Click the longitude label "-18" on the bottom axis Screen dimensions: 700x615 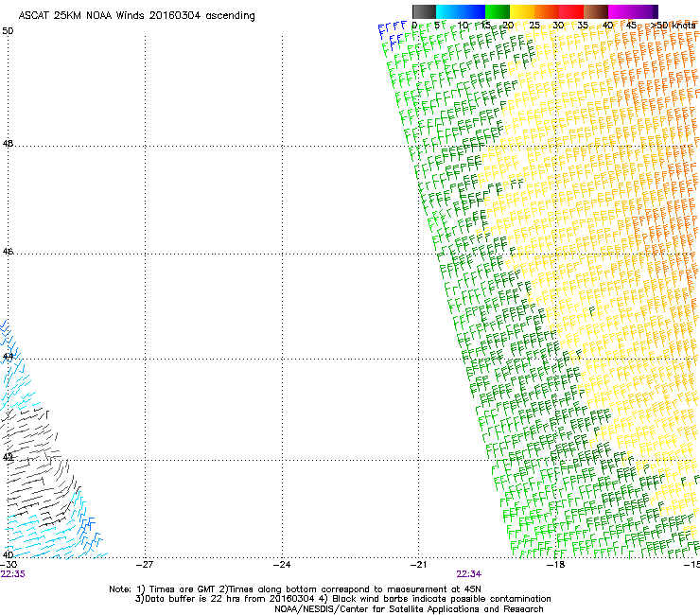(556, 565)
